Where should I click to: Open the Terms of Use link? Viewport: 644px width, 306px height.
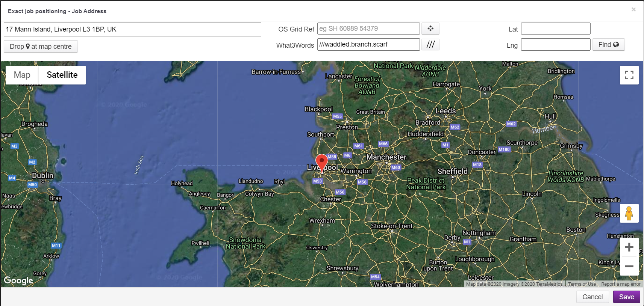(582, 284)
